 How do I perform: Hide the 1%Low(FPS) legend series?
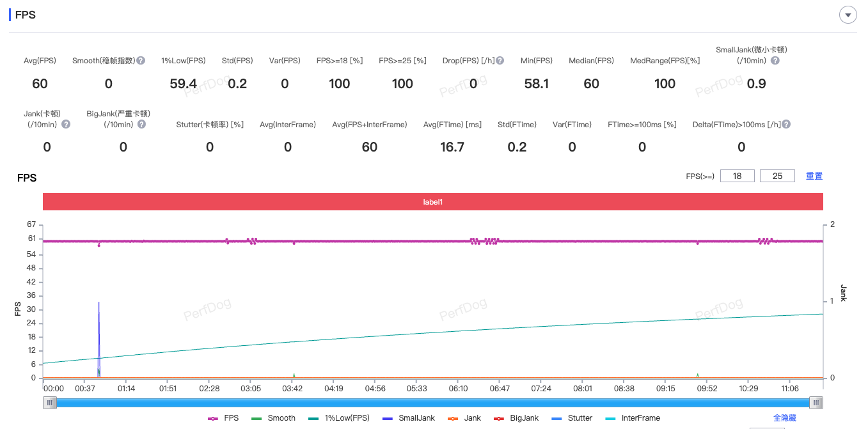(339, 418)
